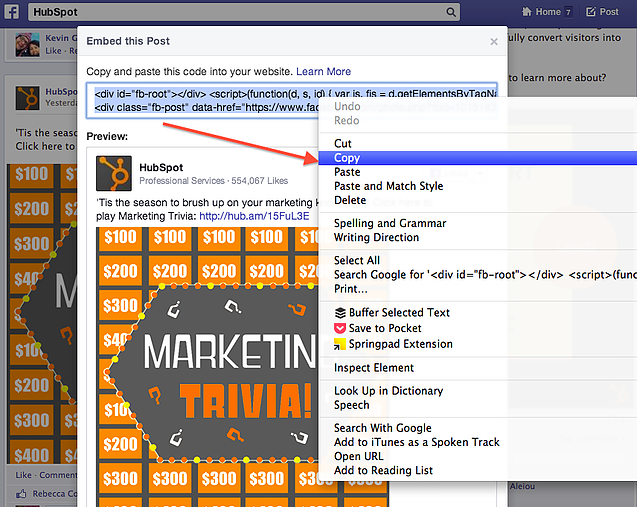637x507 pixels.
Task: Expand the Speech submenu
Action: (x=351, y=405)
